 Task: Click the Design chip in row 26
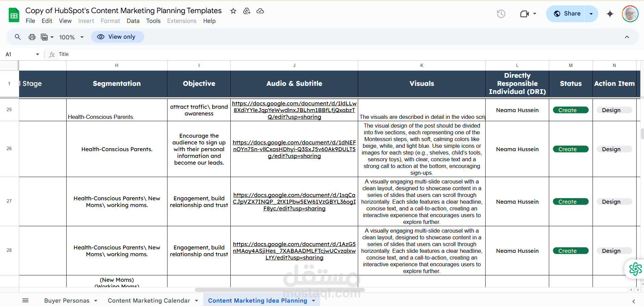[614, 149]
